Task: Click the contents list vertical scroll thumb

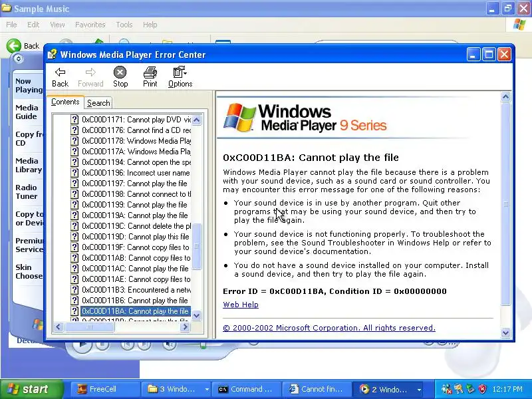Action: (x=196, y=246)
